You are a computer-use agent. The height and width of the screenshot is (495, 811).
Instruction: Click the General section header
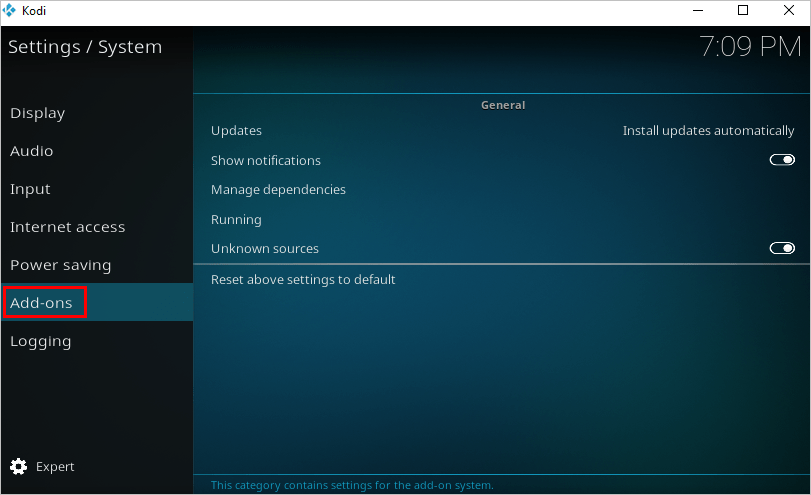[503, 105]
